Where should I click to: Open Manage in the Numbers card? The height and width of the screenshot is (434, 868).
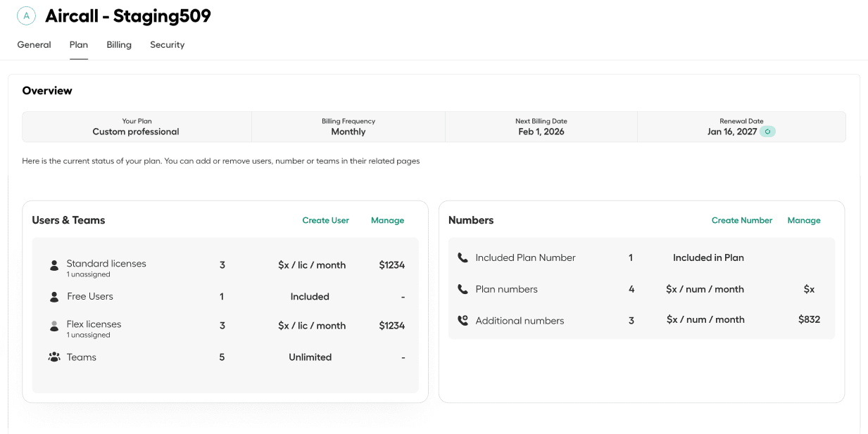point(804,220)
